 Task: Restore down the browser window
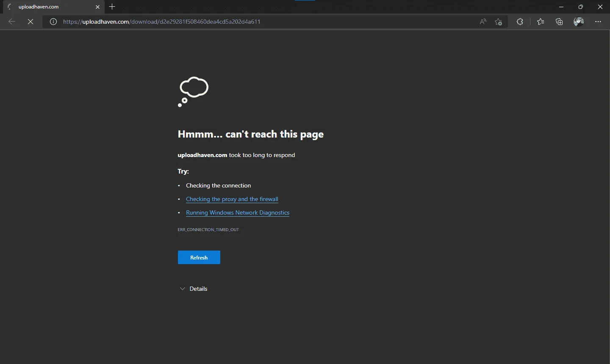(581, 7)
